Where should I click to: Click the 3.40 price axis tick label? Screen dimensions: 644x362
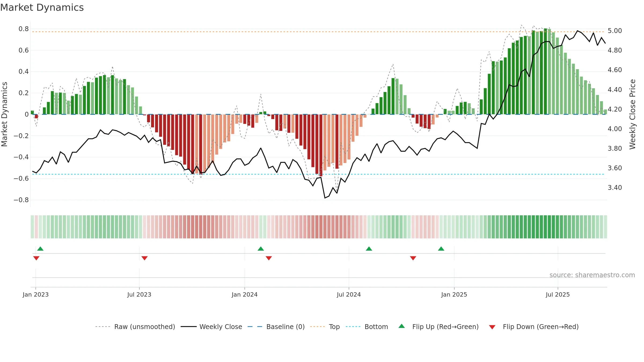(x=615, y=188)
